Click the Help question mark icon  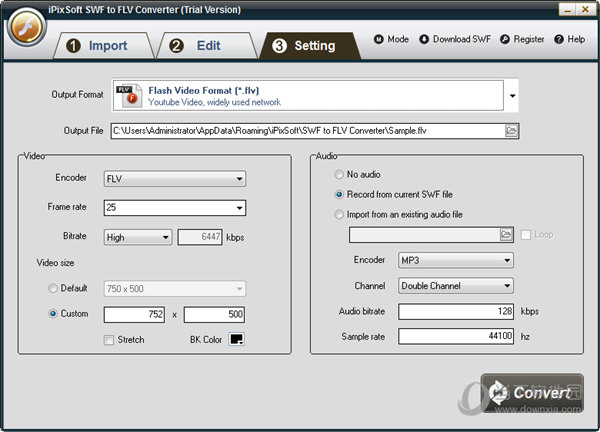point(559,39)
